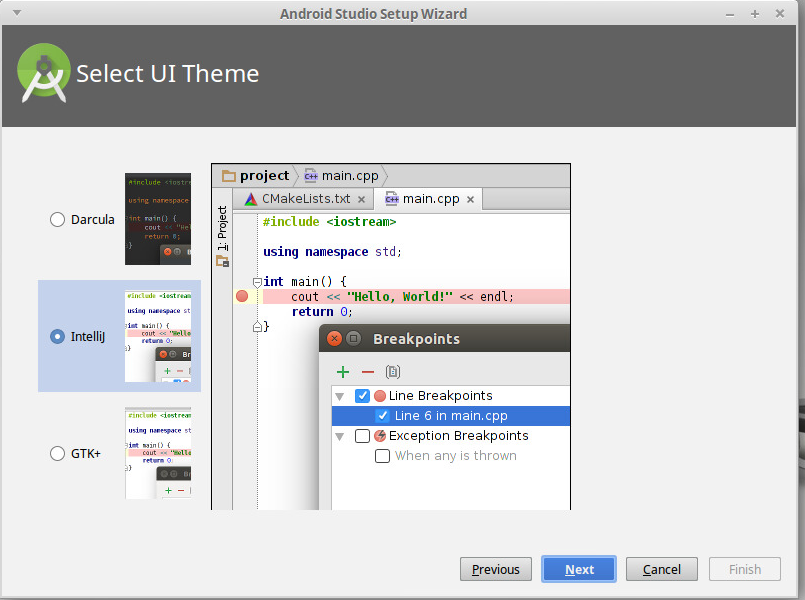Click the CMake triangle icon on tab
805x600 pixels.
pyautogui.click(x=251, y=199)
